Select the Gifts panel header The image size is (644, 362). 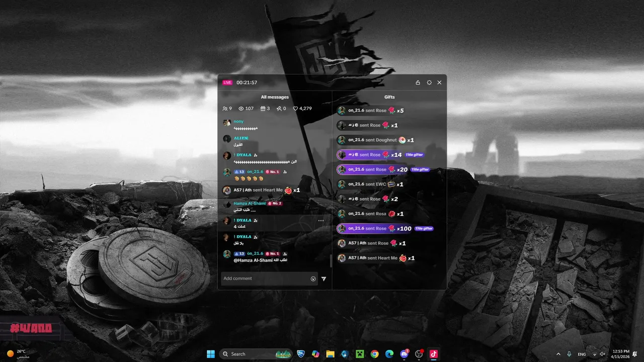389,97
